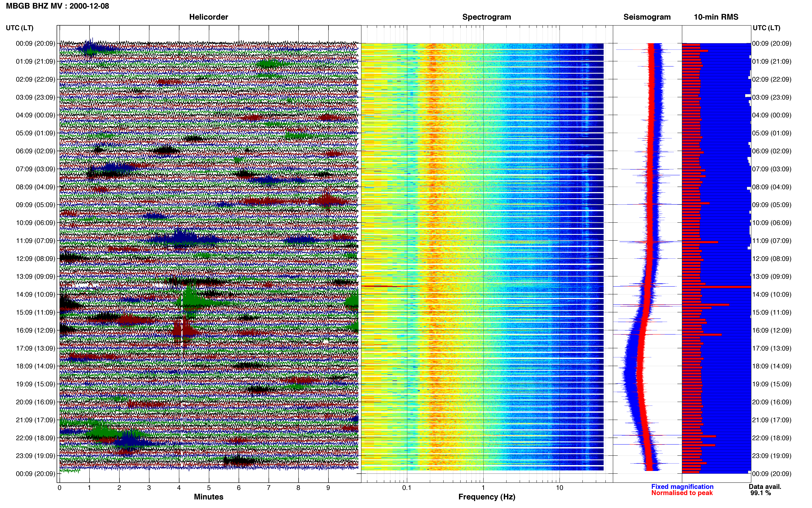Click the Frequency (Hz) x-axis label

point(487,497)
